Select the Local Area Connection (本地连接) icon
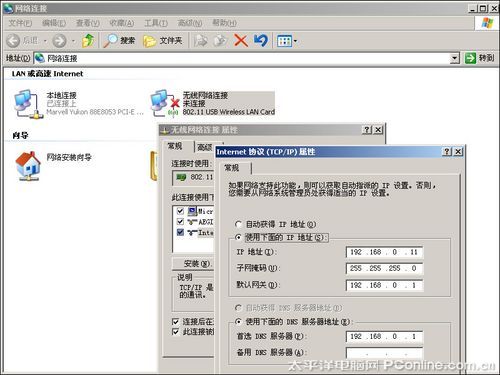 pyautogui.click(x=28, y=104)
